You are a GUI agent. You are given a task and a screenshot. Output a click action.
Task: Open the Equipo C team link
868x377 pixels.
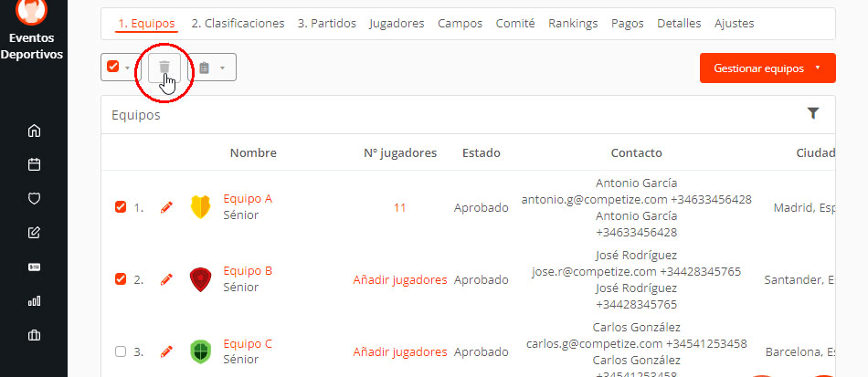pos(248,344)
